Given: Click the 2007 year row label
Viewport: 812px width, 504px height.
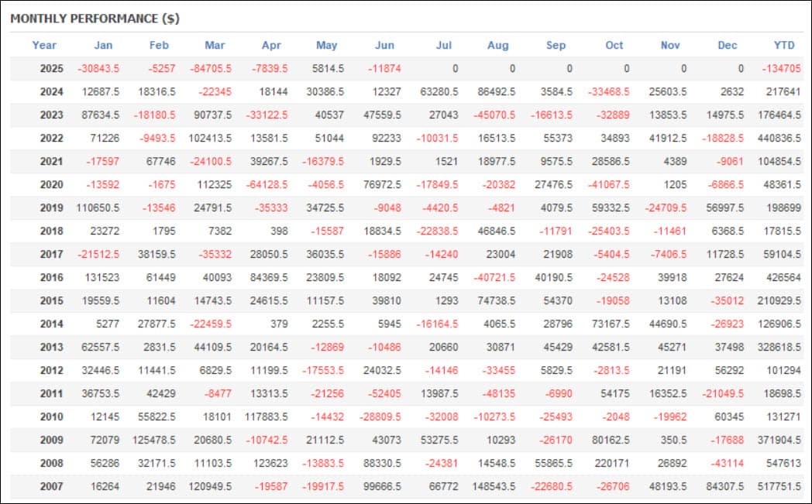Looking at the screenshot, I should 51,486.
